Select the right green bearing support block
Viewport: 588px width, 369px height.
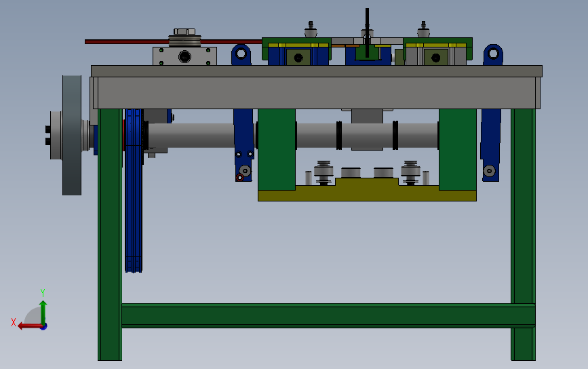[458, 149]
